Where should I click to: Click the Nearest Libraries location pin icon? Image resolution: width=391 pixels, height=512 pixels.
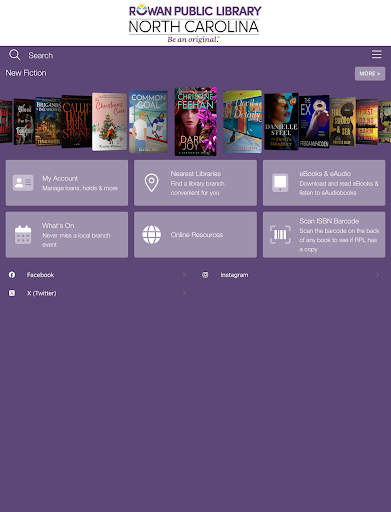[151, 183]
